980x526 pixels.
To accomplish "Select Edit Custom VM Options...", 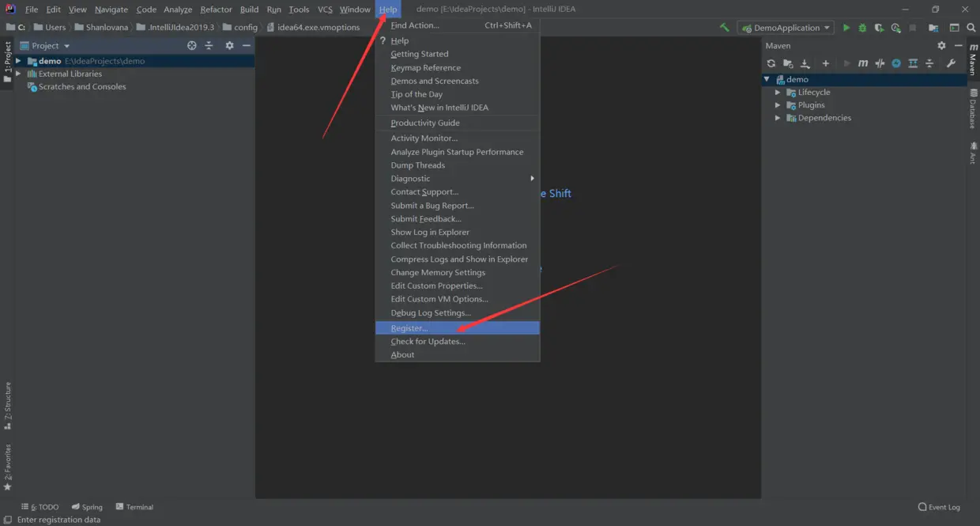I will 457,299.
